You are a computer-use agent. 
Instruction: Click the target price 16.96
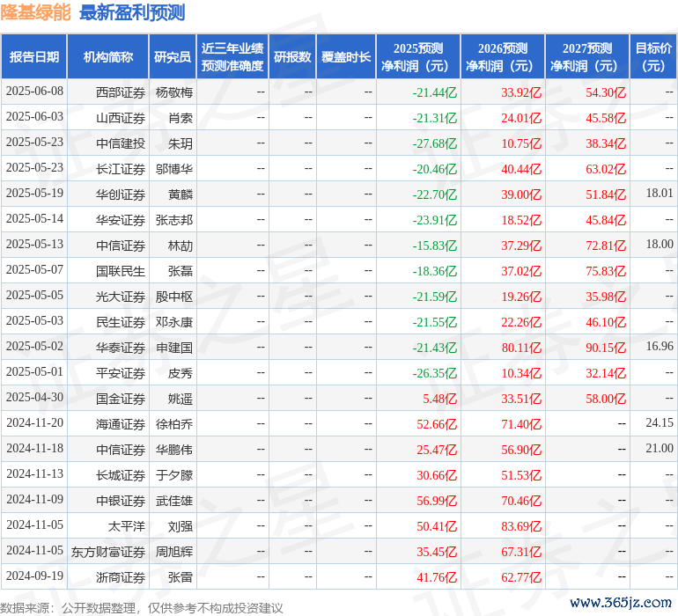[660, 346]
